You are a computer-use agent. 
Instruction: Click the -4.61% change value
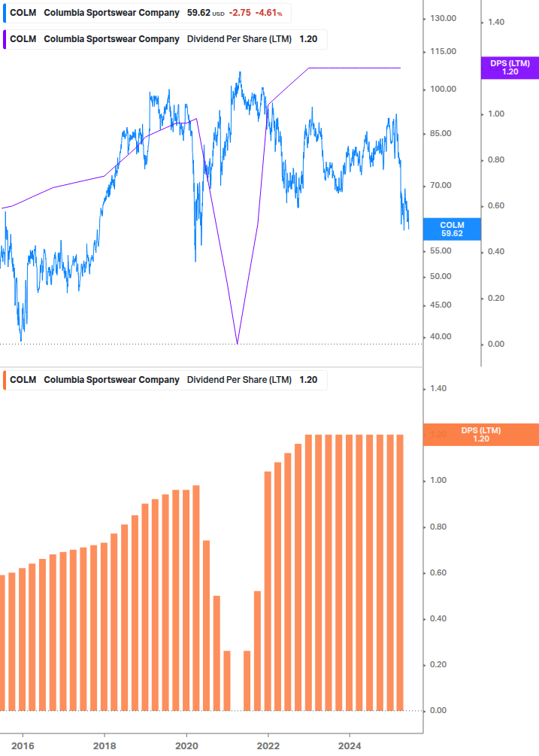pos(270,13)
